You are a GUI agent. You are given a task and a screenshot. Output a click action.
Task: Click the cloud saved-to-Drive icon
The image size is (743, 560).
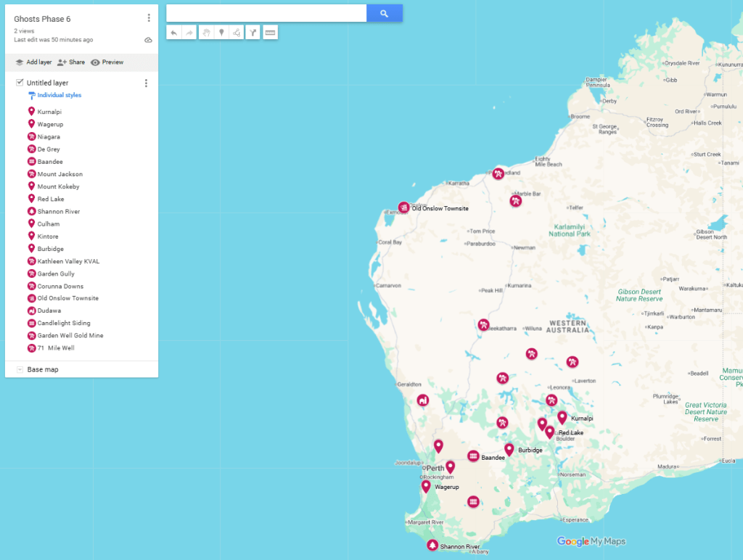pyautogui.click(x=148, y=40)
